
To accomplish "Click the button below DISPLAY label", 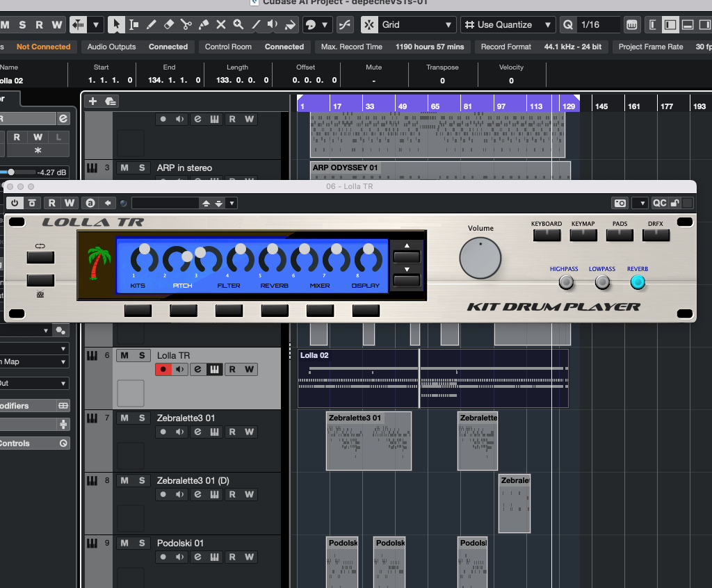I will 366,311.
